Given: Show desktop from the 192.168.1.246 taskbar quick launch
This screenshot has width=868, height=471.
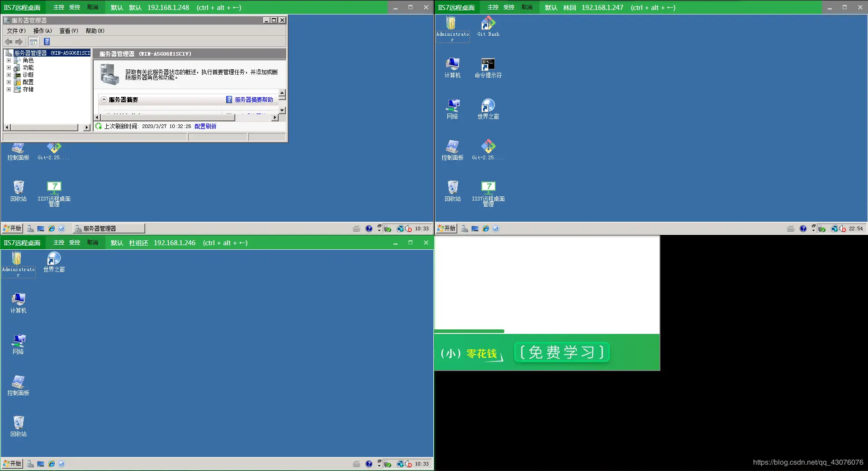Looking at the screenshot, I should coord(41,464).
